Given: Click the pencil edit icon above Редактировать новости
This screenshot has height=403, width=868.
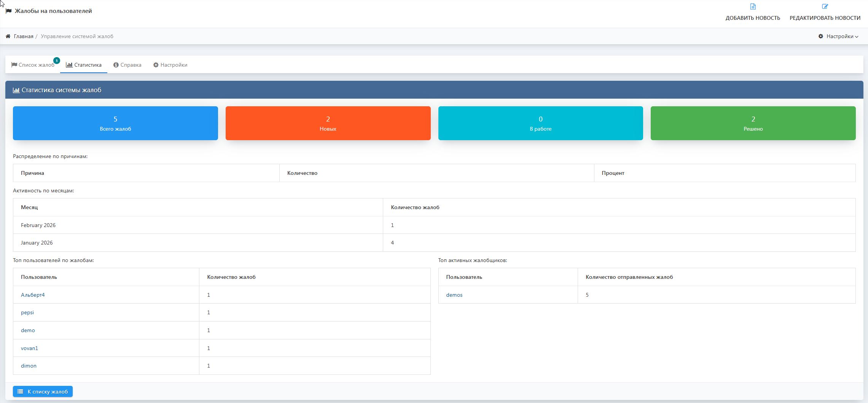Looking at the screenshot, I should click(x=825, y=6).
